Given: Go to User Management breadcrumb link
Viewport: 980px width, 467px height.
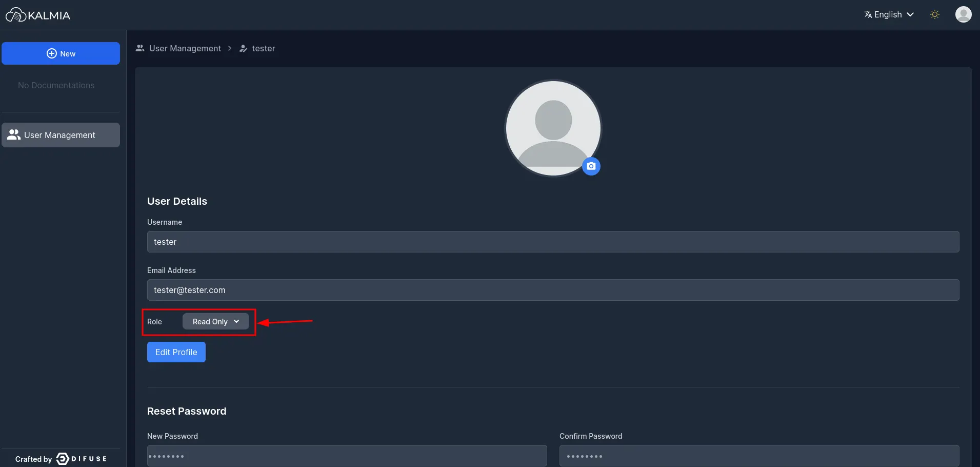Looking at the screenshot, I should tap(178, 48).
